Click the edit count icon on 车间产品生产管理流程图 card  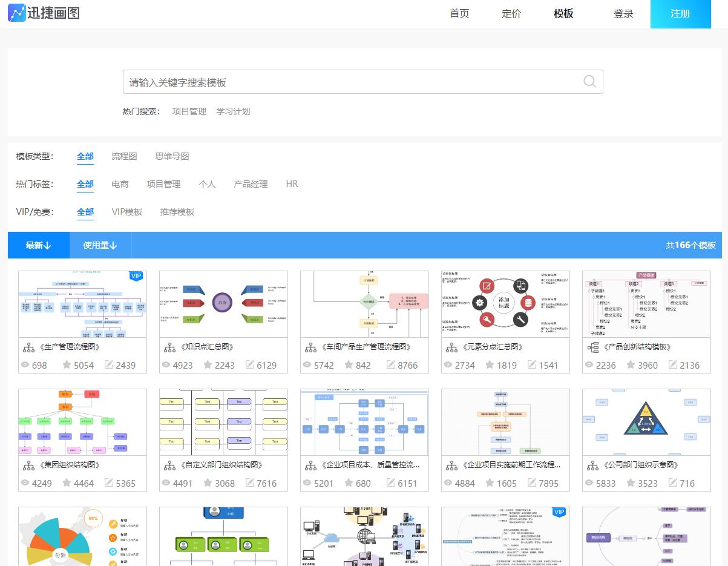click(389, 365)
